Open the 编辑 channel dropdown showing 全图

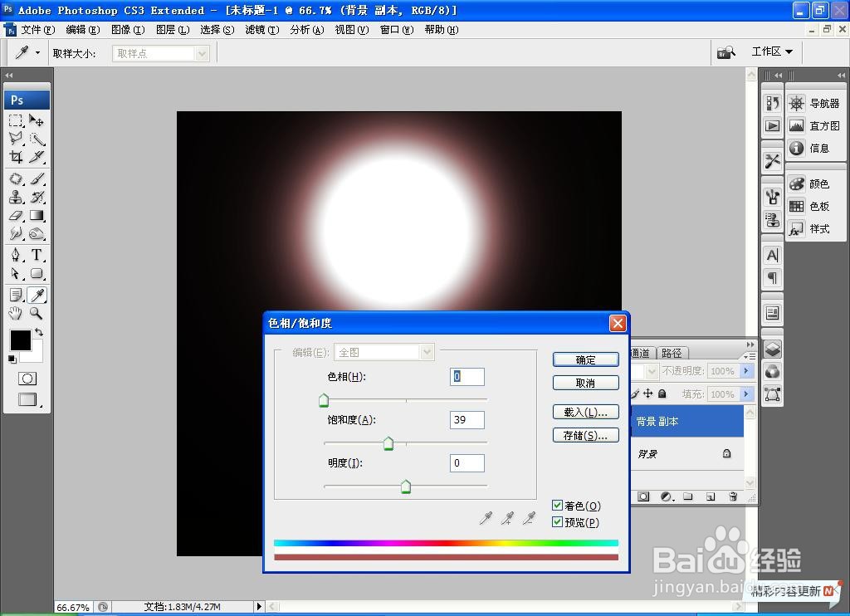(427, 351)
